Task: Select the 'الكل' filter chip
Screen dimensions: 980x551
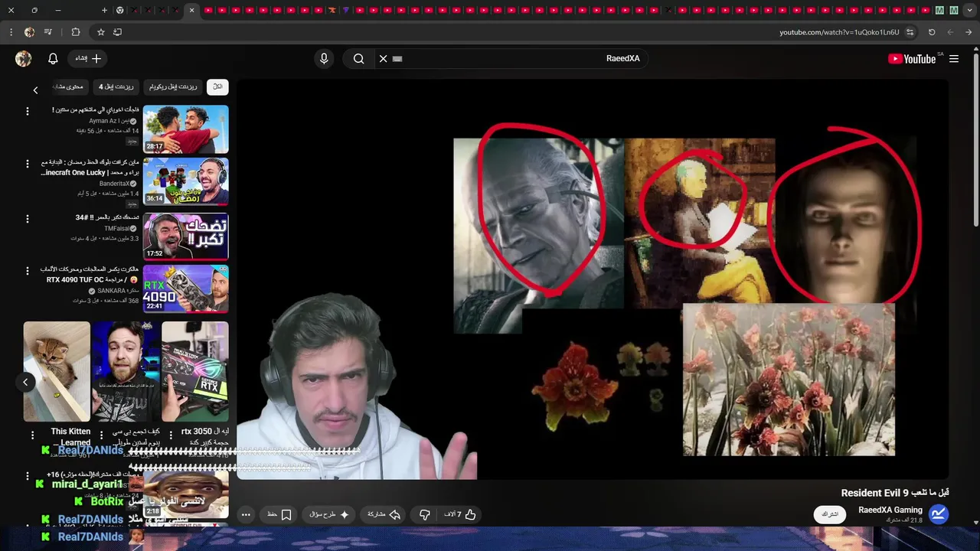Action: coord(217,86)
